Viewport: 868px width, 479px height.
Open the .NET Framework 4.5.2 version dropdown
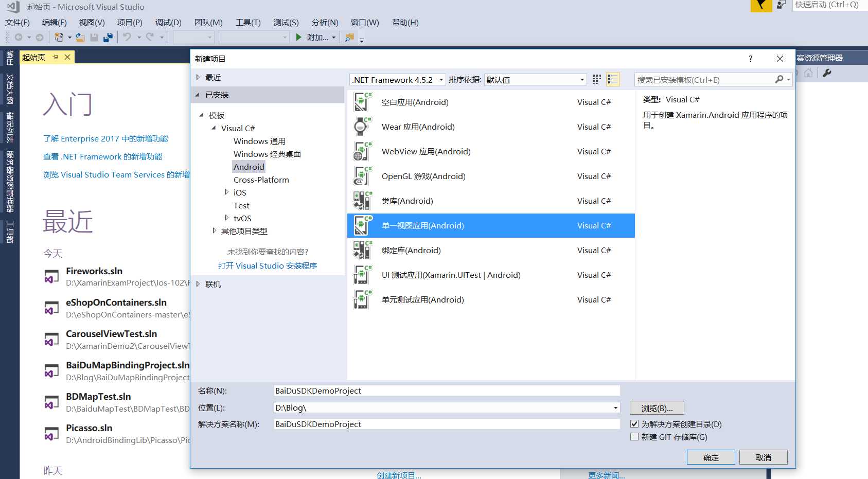[441, 80]
